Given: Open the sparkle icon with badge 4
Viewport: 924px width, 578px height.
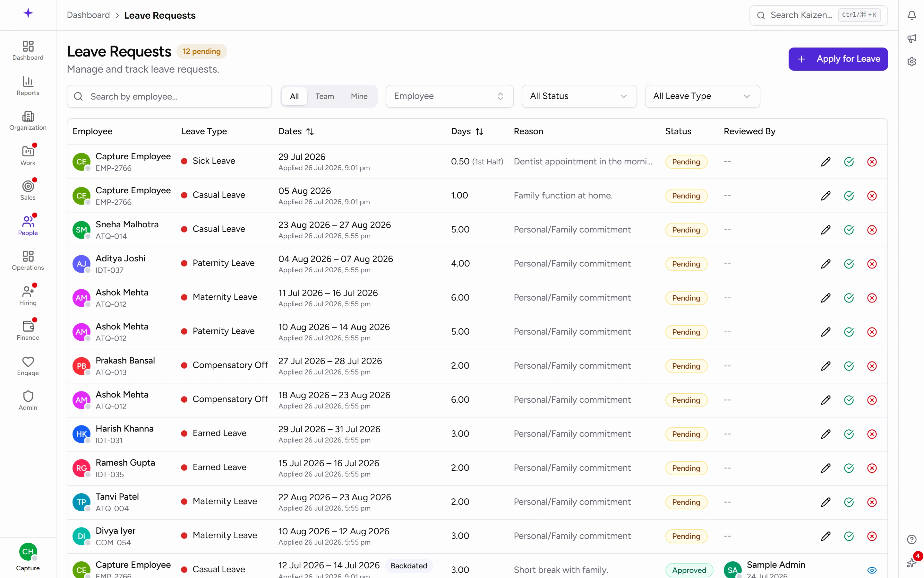Looking at the screenshot, I should pos(911,562).
